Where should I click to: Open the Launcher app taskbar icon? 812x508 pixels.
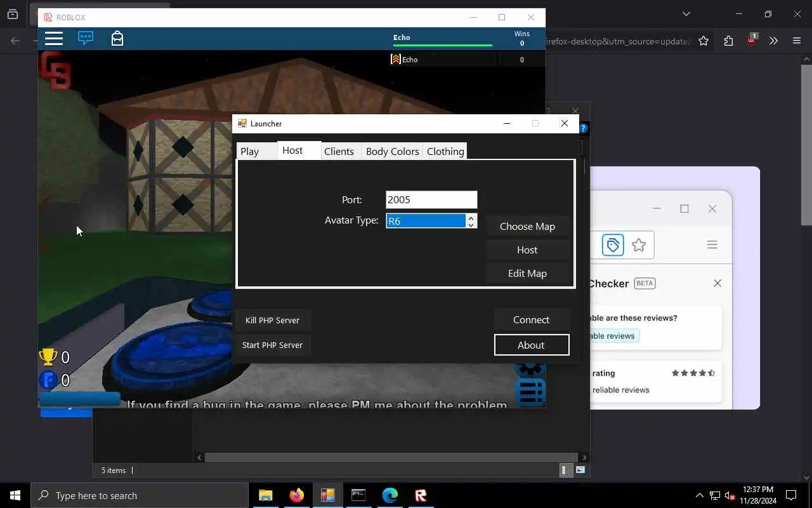point(327,495)
